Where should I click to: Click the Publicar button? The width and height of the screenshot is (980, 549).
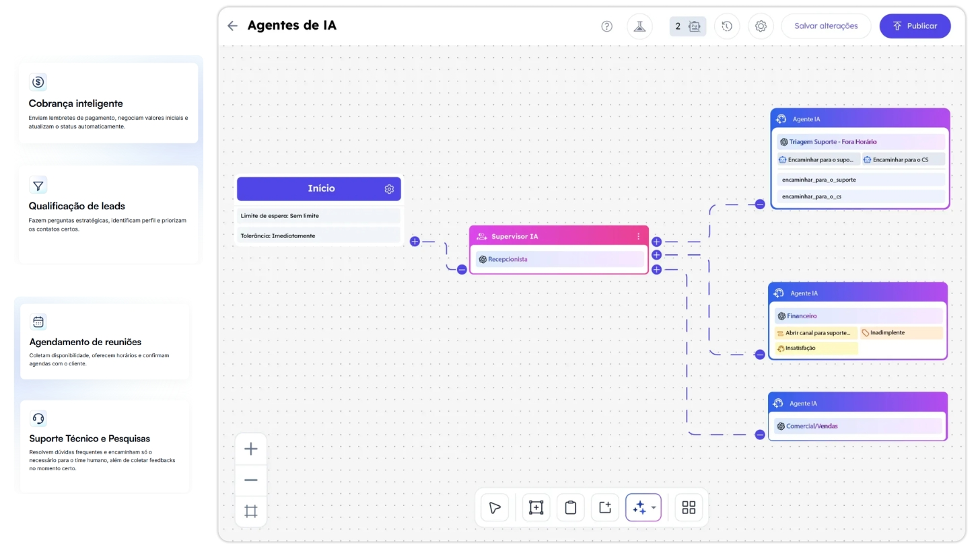tap(915, 26)
